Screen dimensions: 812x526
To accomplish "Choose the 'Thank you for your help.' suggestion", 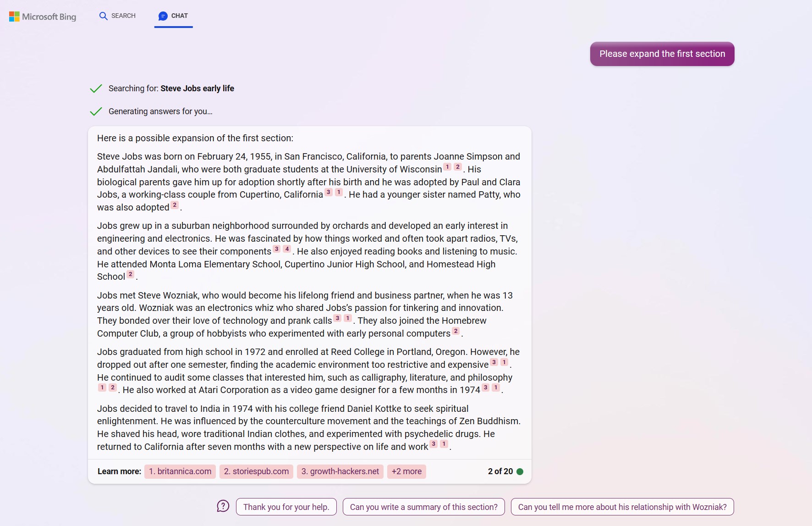I will 286,507.
